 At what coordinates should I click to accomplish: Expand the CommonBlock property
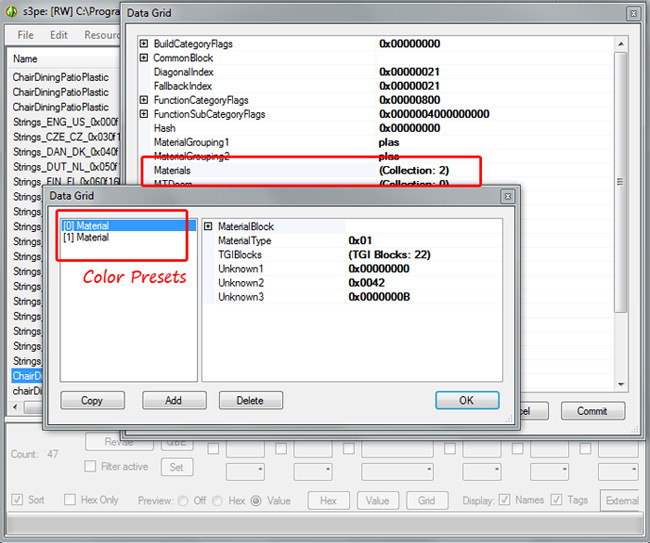(x=144, y=58)
